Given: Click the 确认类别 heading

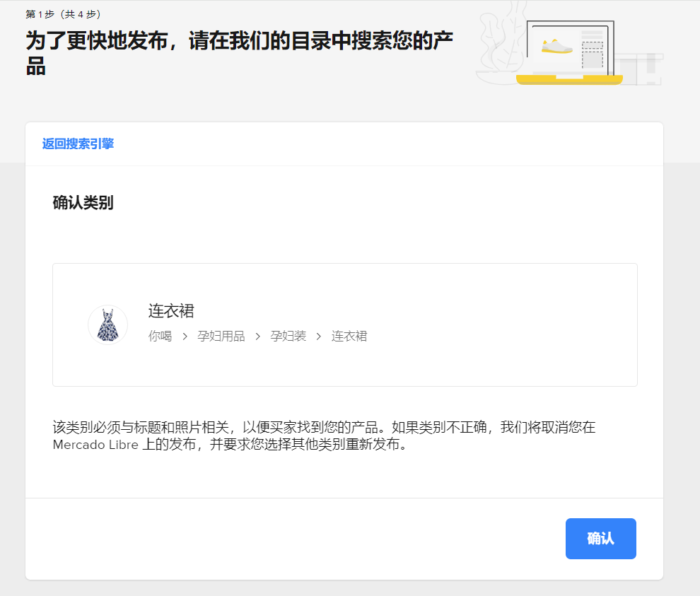Looking at the screenshot, I should pyautogui.click(x=83, y=203).
